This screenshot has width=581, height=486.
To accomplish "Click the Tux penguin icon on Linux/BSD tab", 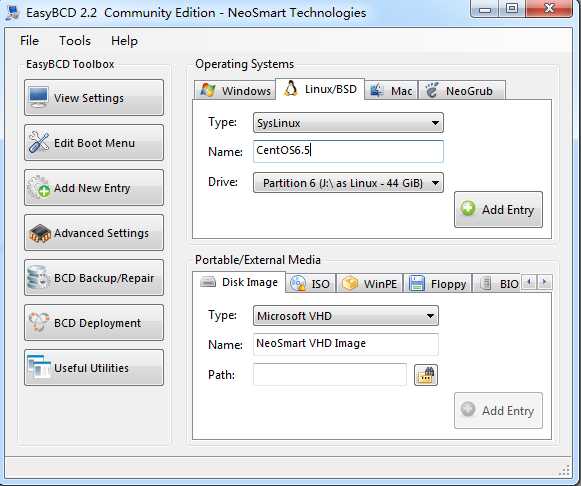I will [291, 89].
